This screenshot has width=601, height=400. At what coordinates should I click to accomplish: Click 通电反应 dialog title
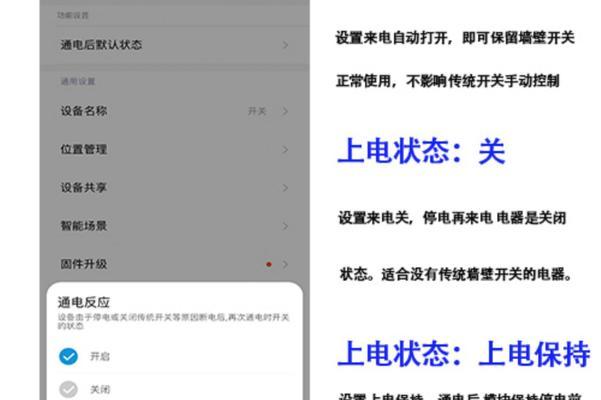pyautogui.click(x=84, y=302)
